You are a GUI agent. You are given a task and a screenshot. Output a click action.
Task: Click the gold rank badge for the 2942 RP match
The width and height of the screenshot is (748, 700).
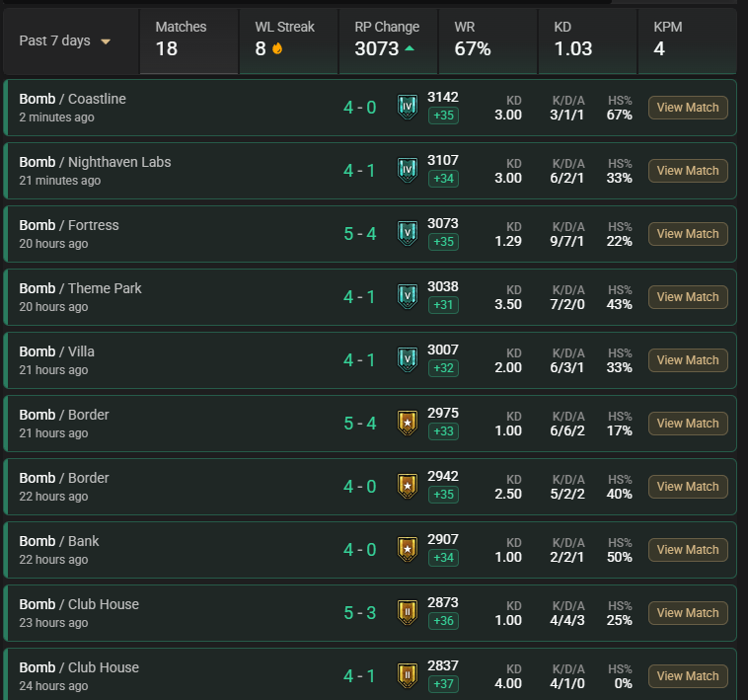click(408, 486)
